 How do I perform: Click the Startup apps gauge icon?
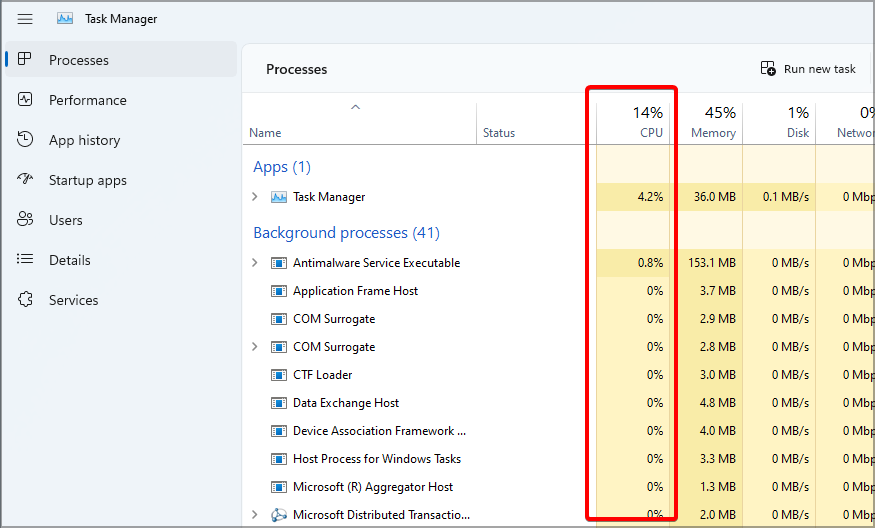click(x=25, y=179)
